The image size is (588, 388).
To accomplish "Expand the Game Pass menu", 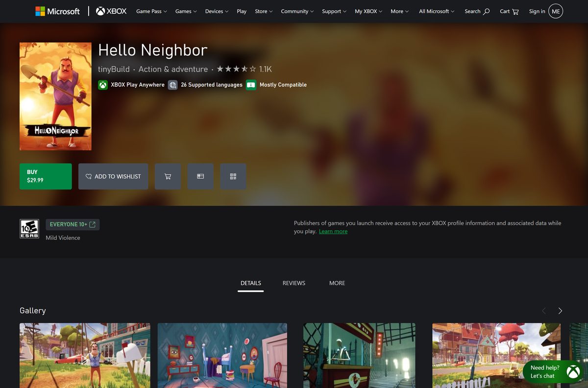I will 151,11.
